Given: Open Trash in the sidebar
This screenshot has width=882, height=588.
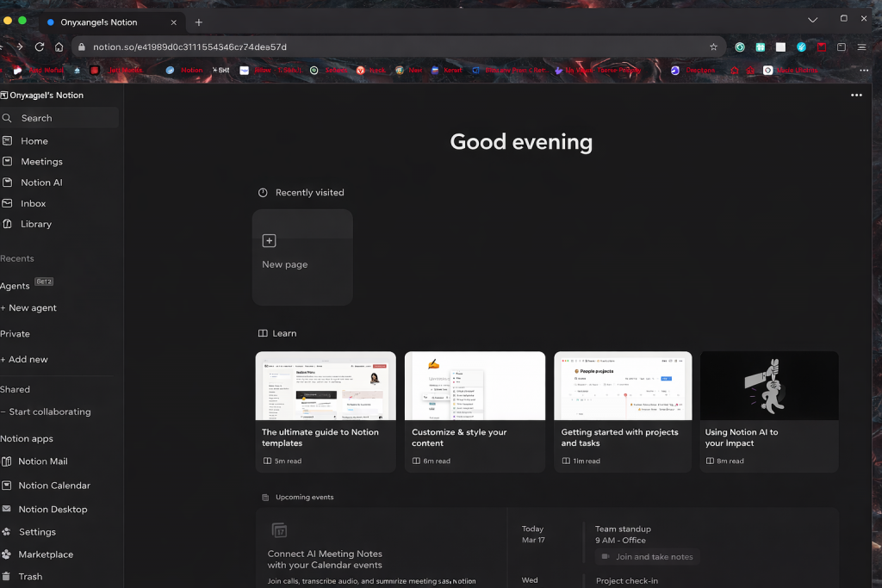Looking at the screenshot, I should coord(30,576).
